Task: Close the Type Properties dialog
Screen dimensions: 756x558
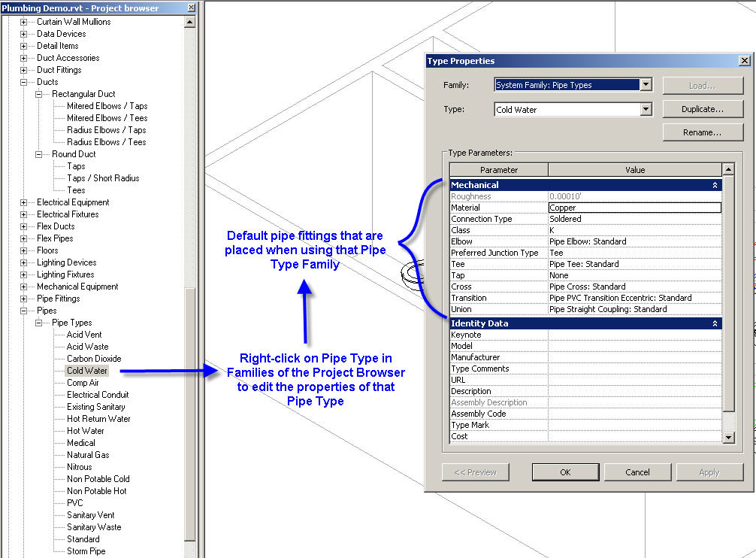Action: [x=745, y=61]
